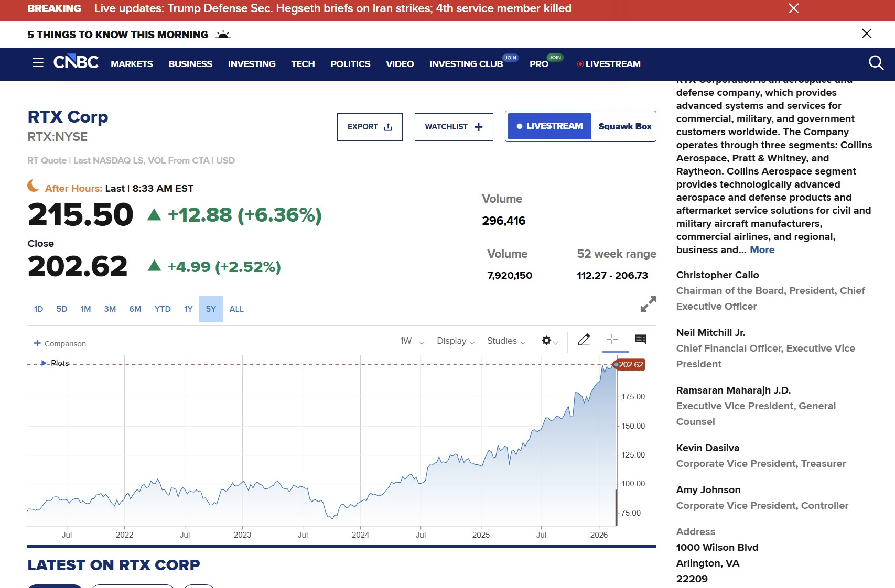This screenshot has width=895, height=588.
Task: Read the breaking Hegseth Iran strikes story
Action: (x=333, y=8)
